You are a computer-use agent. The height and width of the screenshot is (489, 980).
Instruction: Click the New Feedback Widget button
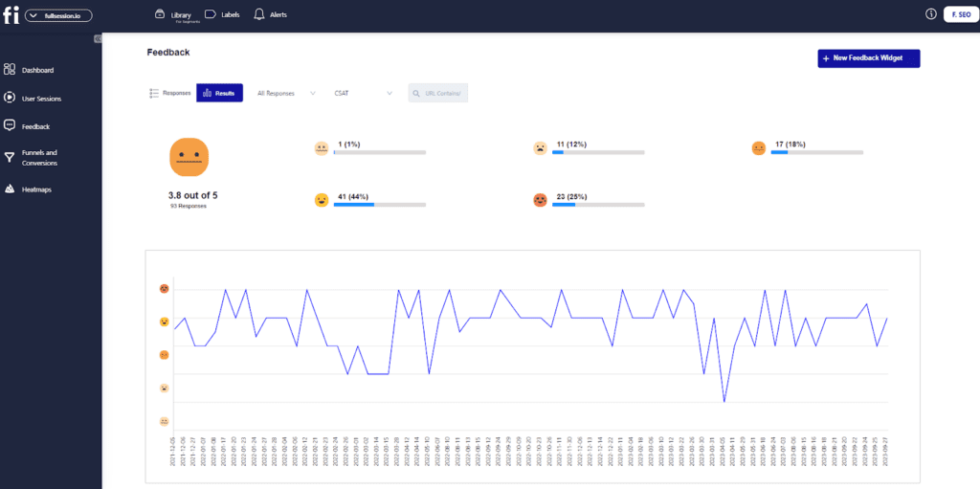868,58
